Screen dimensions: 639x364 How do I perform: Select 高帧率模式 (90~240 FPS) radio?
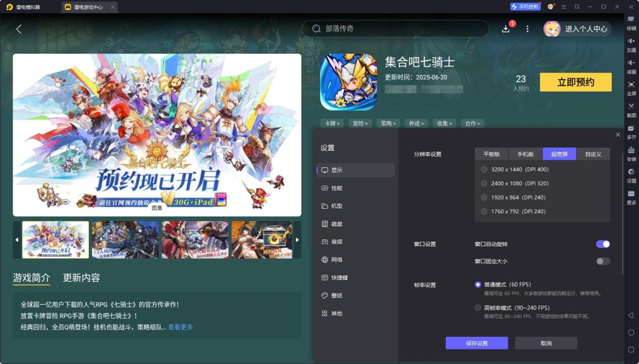pyautogui.click(x=478, y=308)
